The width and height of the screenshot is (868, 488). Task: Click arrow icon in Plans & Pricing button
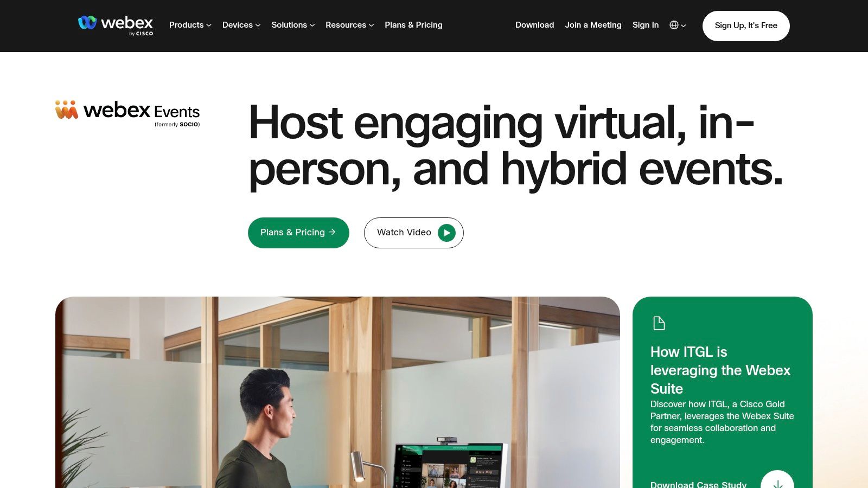[x=333, y=232]
